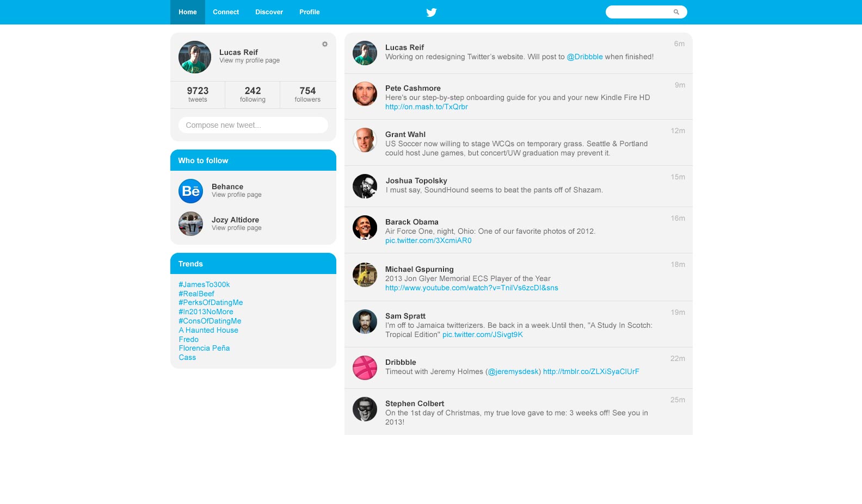
Task: Click the Behance logo avatar
Action: [190, 191]
